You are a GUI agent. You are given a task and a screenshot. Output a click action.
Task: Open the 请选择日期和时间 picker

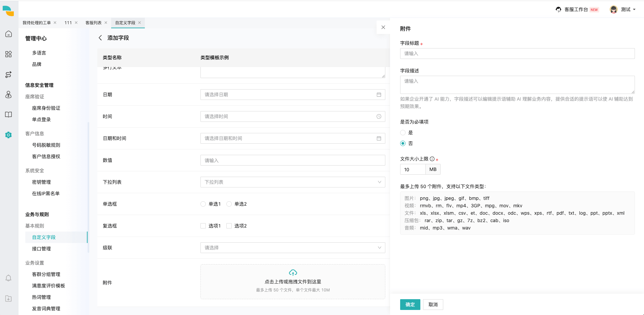tap(293, 138)
